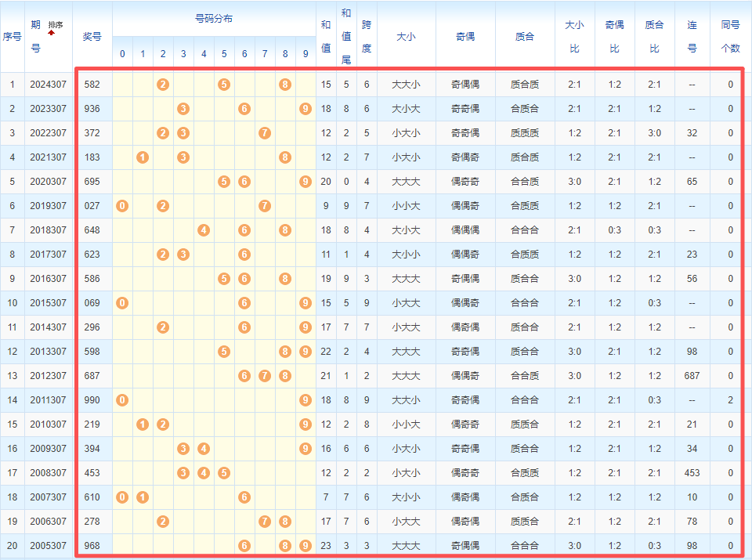The width and height of the screenshot is (752, 560).
Task: Click digit 9 in 号码分布 header
Action: (x=305, y=54)
